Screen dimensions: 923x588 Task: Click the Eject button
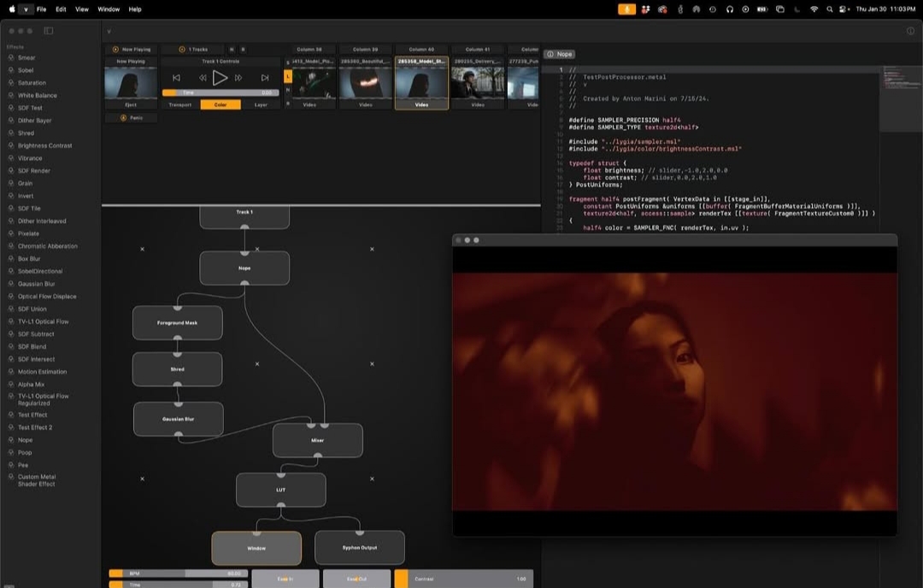coord(131,105)
